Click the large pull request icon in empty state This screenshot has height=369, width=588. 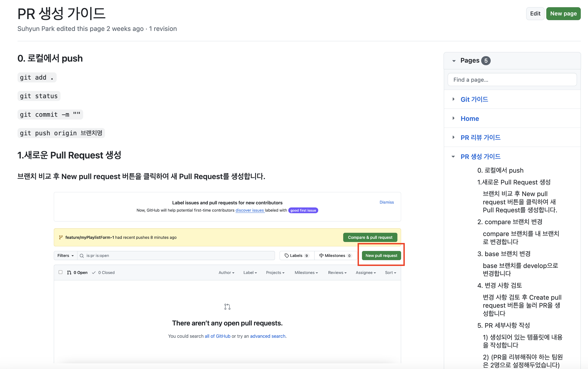pyautogui.click(x=227, y=307)
